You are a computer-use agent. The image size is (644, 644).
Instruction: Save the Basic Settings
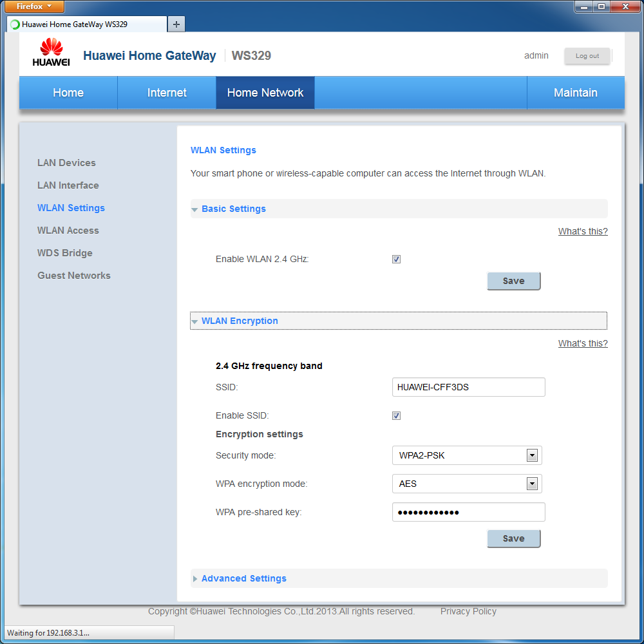pyautogui.click(x=514, y=281)
